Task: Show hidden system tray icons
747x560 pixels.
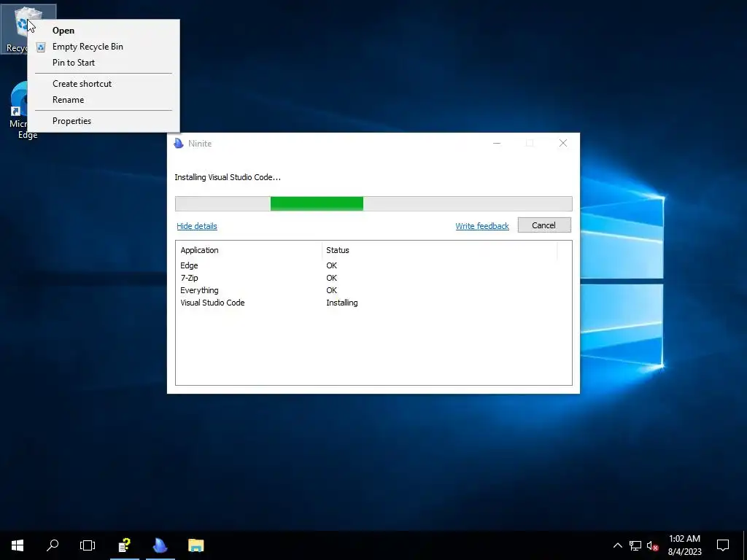Action: pyautogui.click(x=617, y=545)
